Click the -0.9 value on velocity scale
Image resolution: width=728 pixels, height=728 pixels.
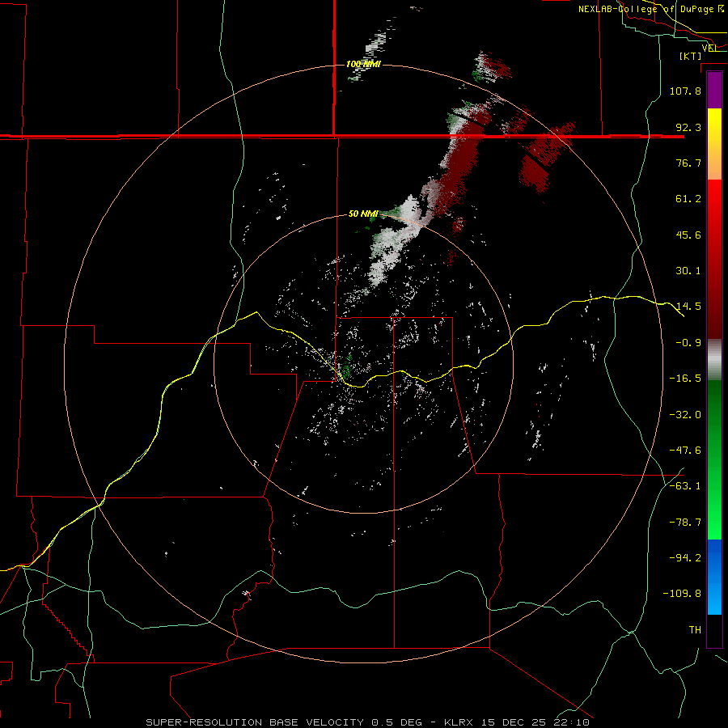coord(688,343)
